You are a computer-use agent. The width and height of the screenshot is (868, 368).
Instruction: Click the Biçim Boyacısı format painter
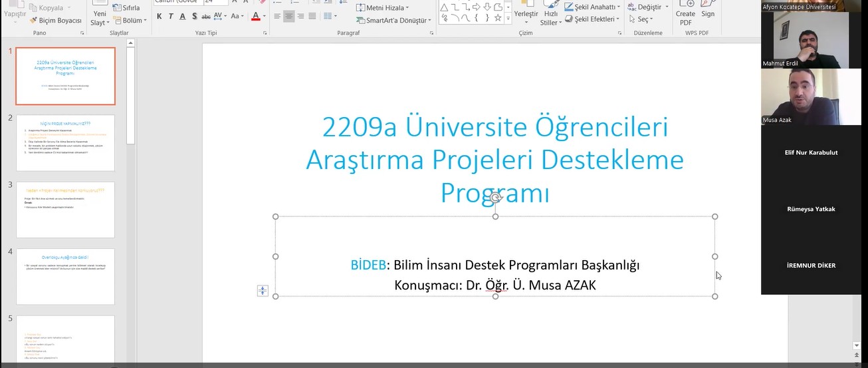coord(55,21)
